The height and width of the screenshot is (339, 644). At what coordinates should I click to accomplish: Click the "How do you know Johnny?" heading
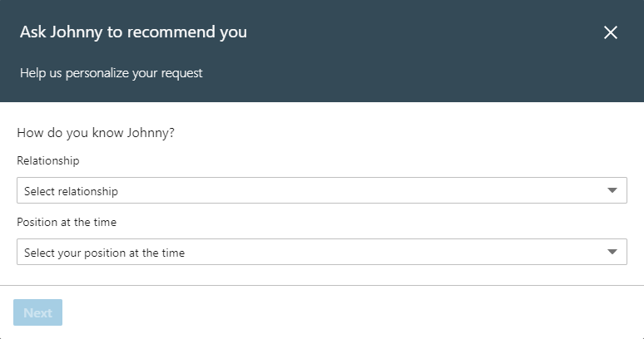pos(96,133)
